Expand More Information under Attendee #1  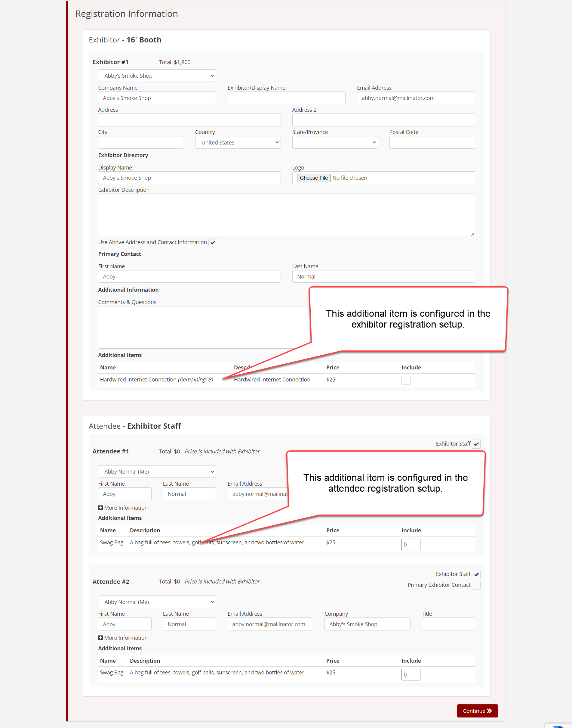[x=123, y=507]
